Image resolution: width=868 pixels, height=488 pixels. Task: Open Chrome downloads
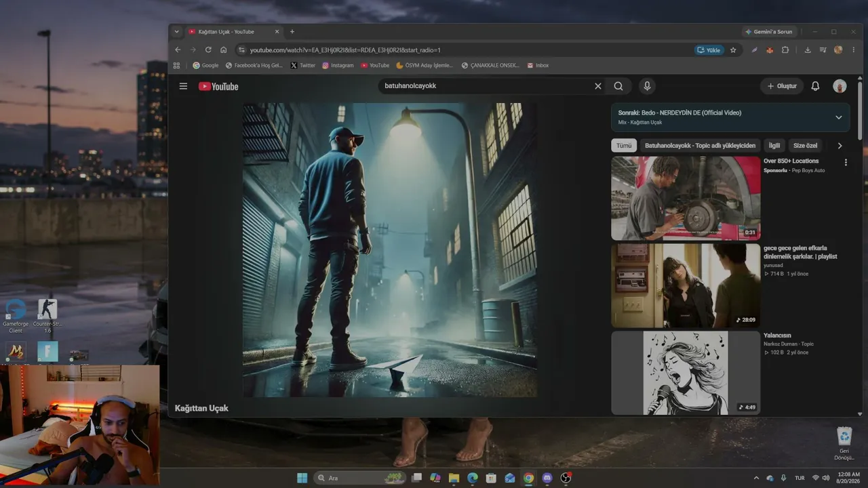808,49
